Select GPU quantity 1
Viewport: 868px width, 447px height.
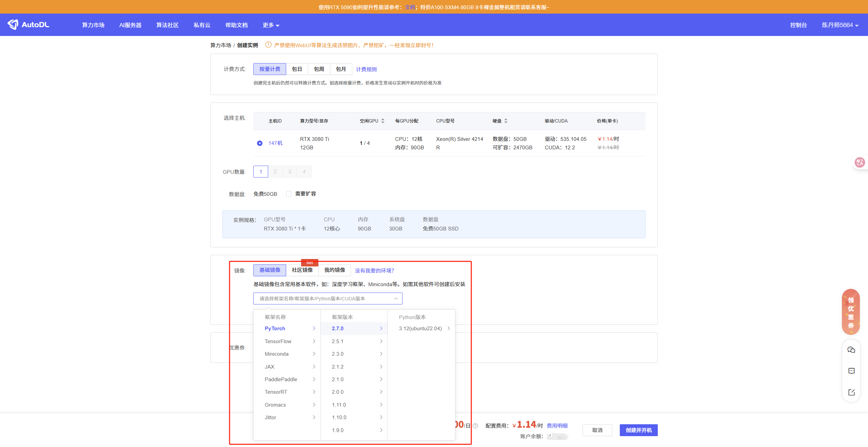click(261, 172)
